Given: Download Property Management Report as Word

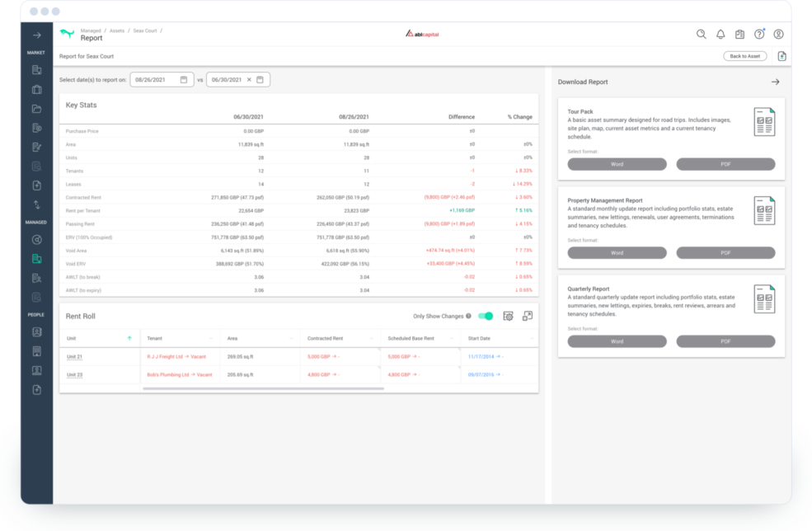Looking at the screenshot, I should tap(617, 253).
